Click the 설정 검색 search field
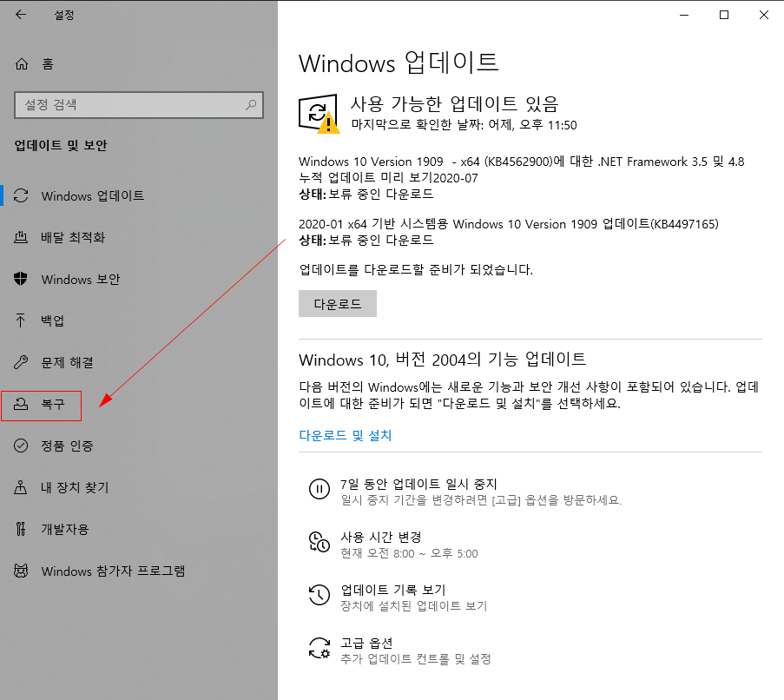 [139, 104]
